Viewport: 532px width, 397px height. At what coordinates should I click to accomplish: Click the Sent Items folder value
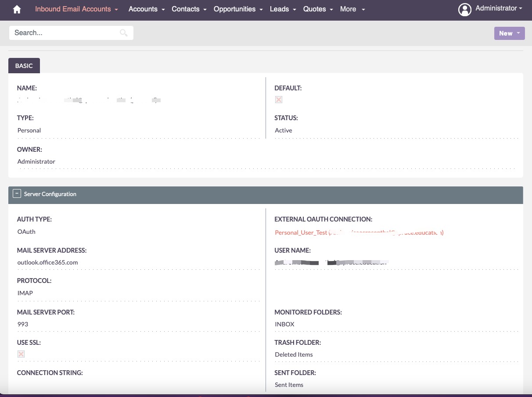pyautogui.click(x=289, y=385)
